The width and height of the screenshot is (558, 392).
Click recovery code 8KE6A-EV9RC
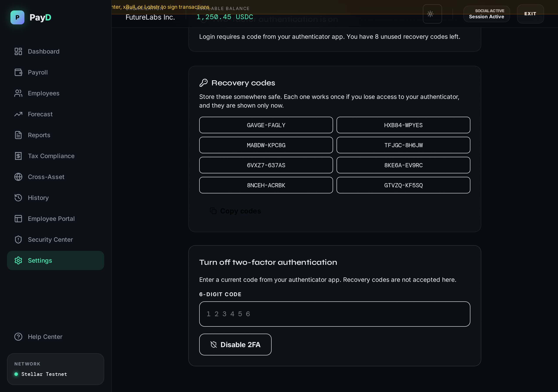tap(403, 165)
